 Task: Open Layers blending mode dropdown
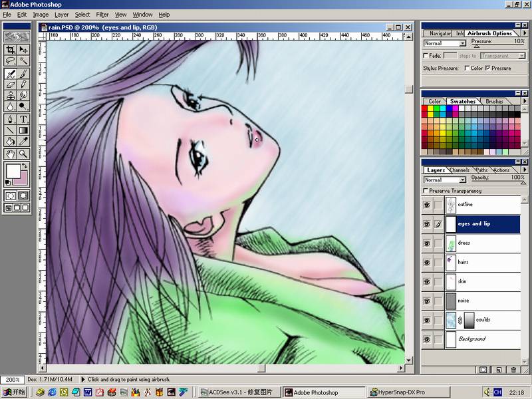[445, 180]
